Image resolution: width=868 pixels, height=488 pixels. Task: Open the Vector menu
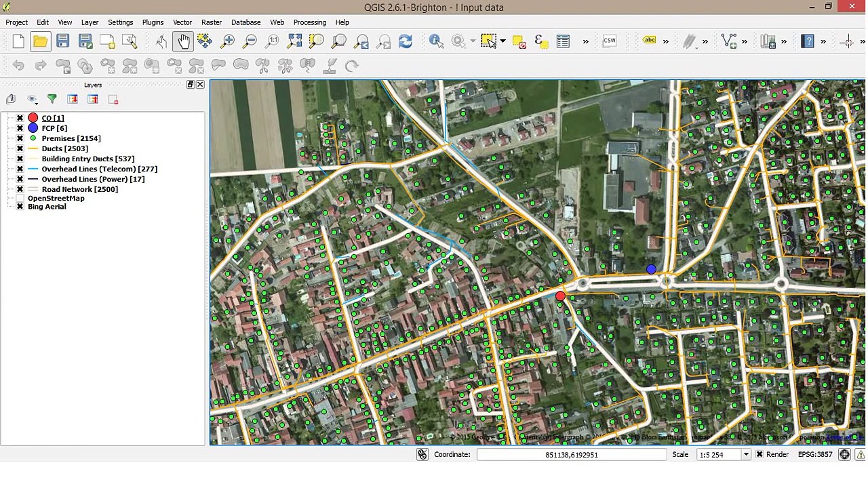tap(182, 22)
